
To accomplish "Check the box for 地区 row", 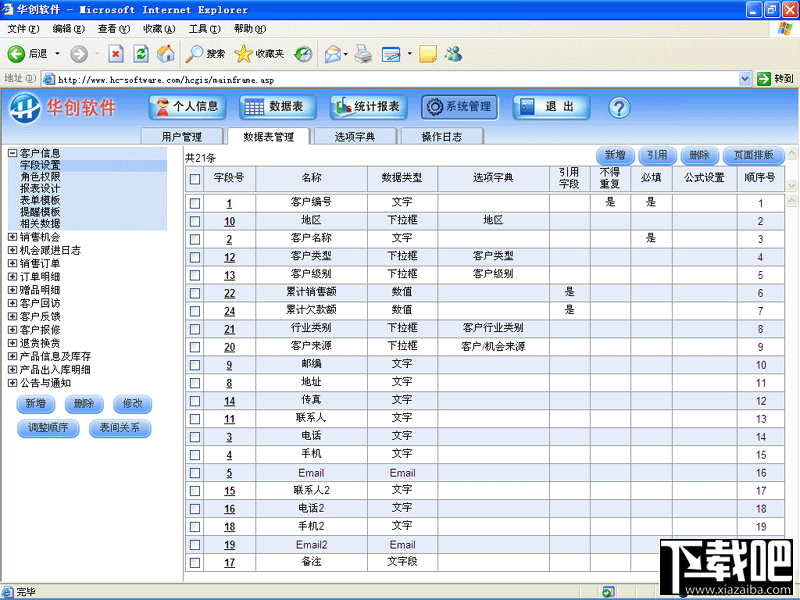I will [x=195, y=221].
